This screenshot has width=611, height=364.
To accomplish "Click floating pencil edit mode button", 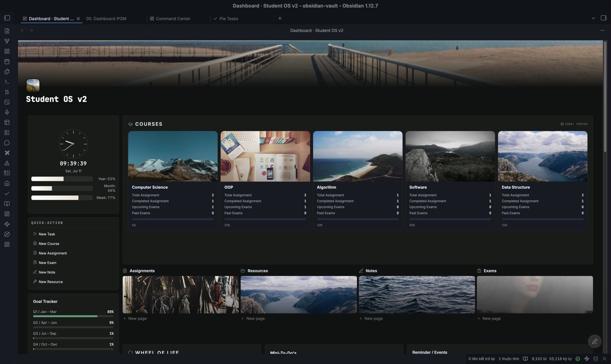I will (x=595, y=341).
